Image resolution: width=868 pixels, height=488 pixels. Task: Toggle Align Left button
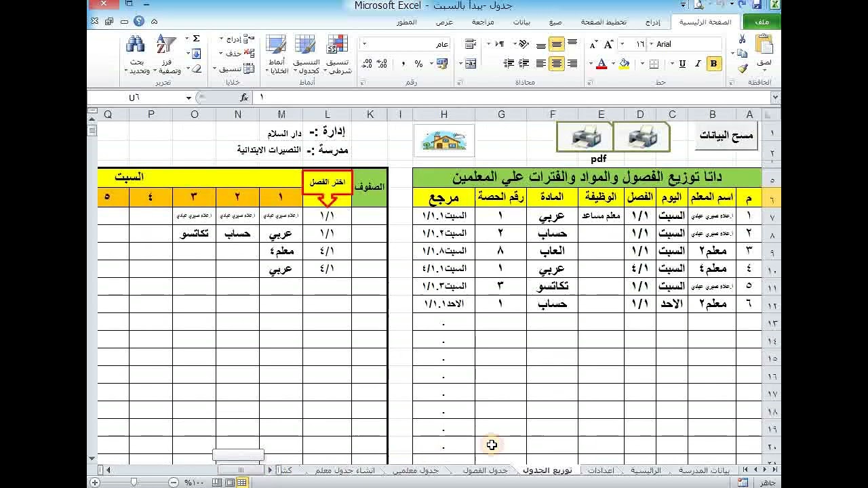coord(541,64)
